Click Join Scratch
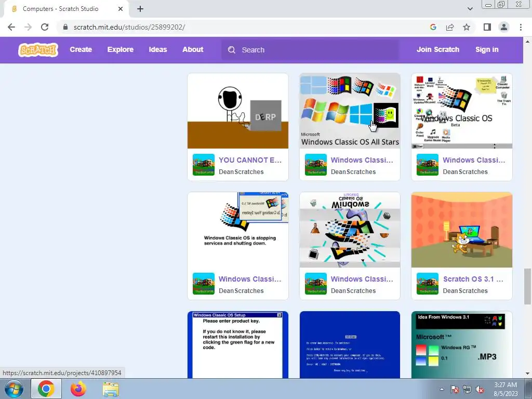 437,49
